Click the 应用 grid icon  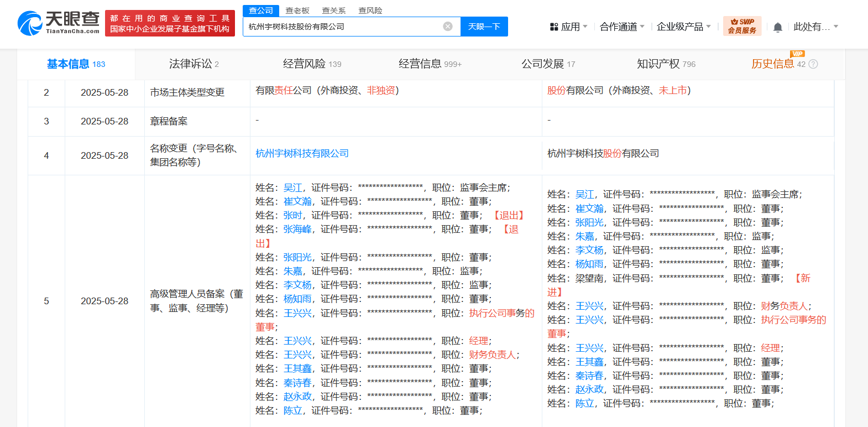554,27
